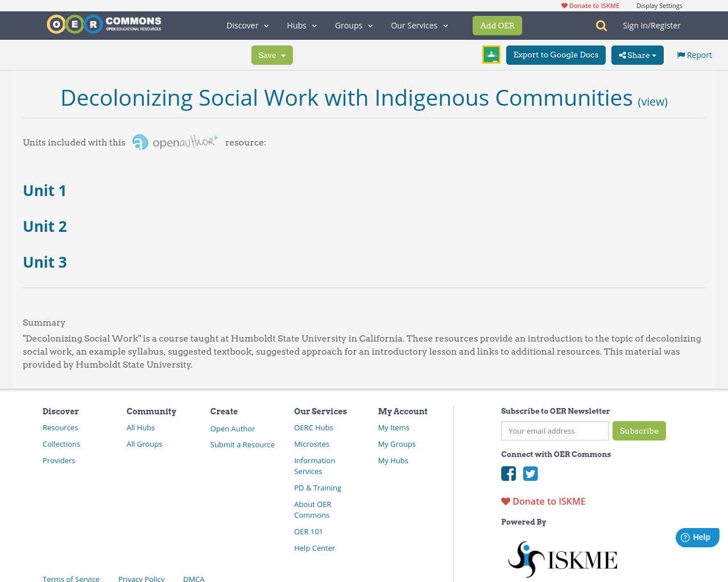Expand the Our Services menu
728x582 pixels.
419,25
